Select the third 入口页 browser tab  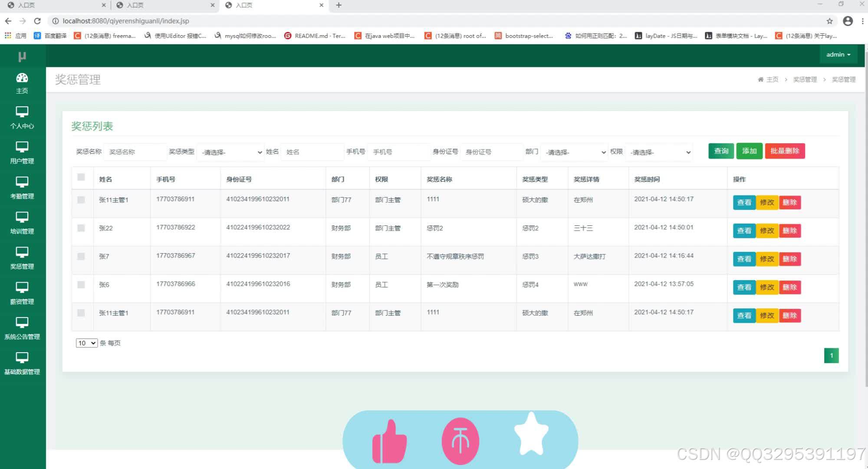coord(273,5)
